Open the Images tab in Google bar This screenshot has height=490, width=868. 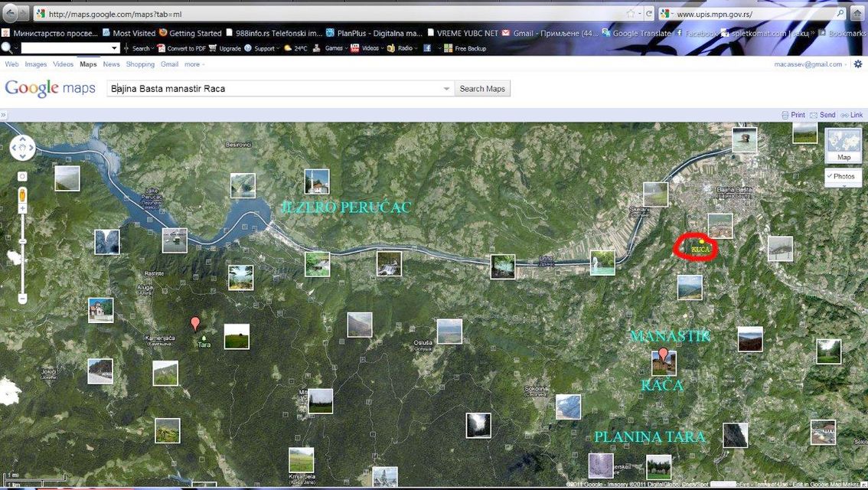pos(36,64)
